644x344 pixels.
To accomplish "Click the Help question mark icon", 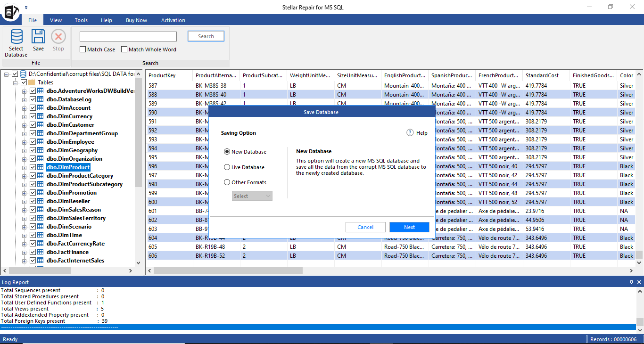I will 410,133.
